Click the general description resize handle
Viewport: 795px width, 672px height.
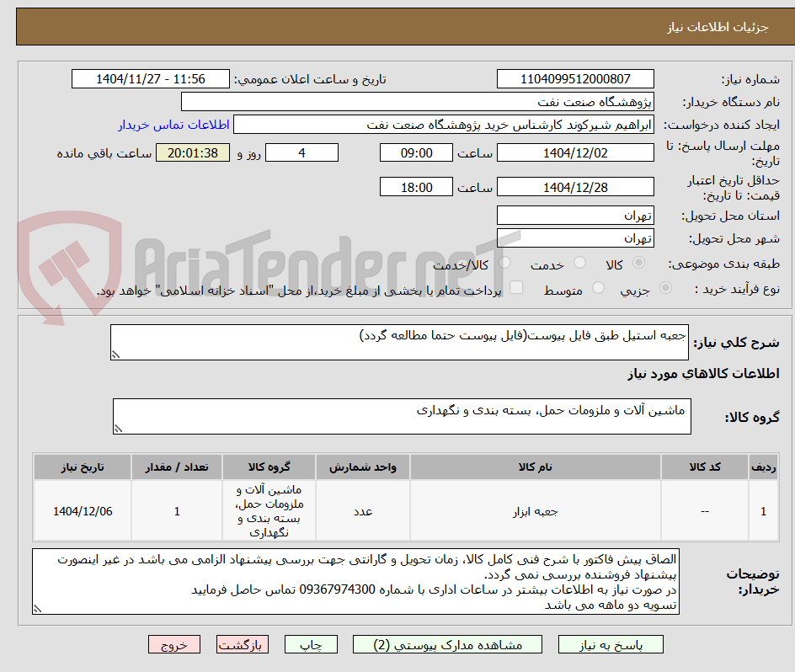point(116,355)
